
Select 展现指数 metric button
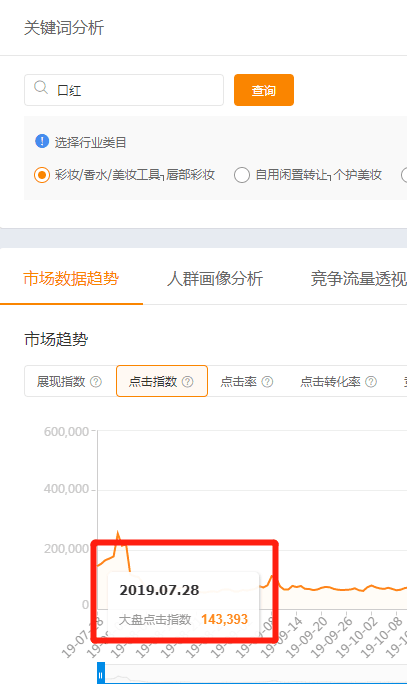click(70, 381)
